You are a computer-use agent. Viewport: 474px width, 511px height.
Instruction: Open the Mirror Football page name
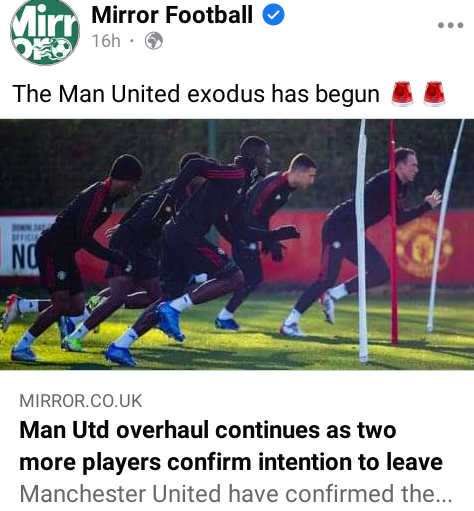pos(172,15)
